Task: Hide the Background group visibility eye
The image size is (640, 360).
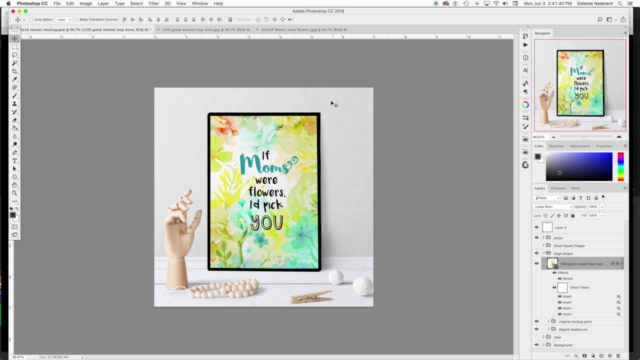Action: [537, 345]
